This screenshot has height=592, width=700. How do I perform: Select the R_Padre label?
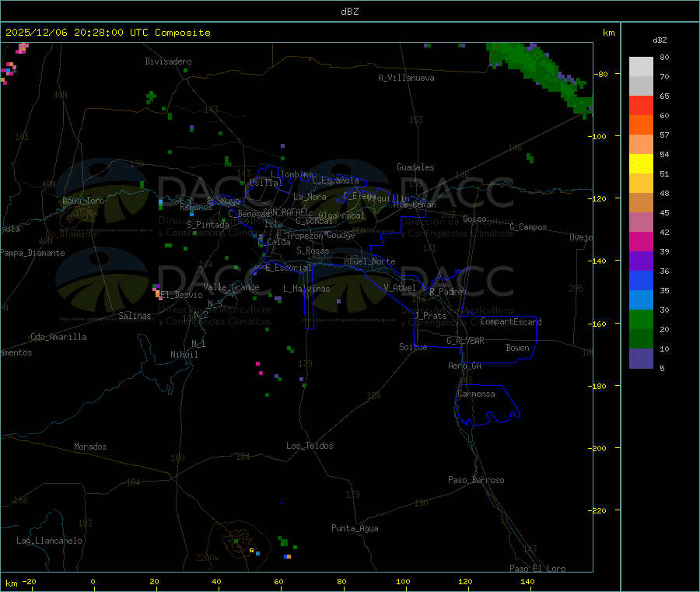click(446, 292)
